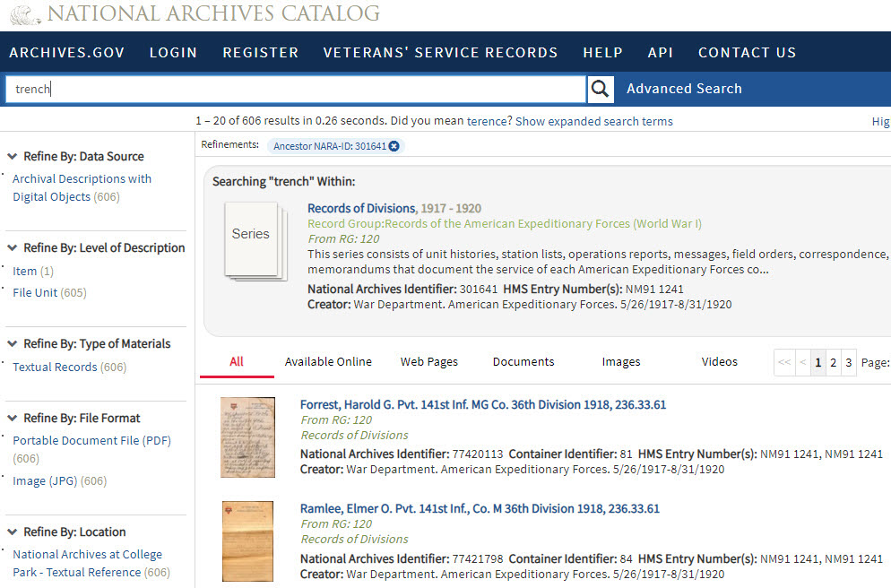Click the search box containing 'trench'
Image resolution: width=891 pixels, height=588 pixels.
[296, 90]
